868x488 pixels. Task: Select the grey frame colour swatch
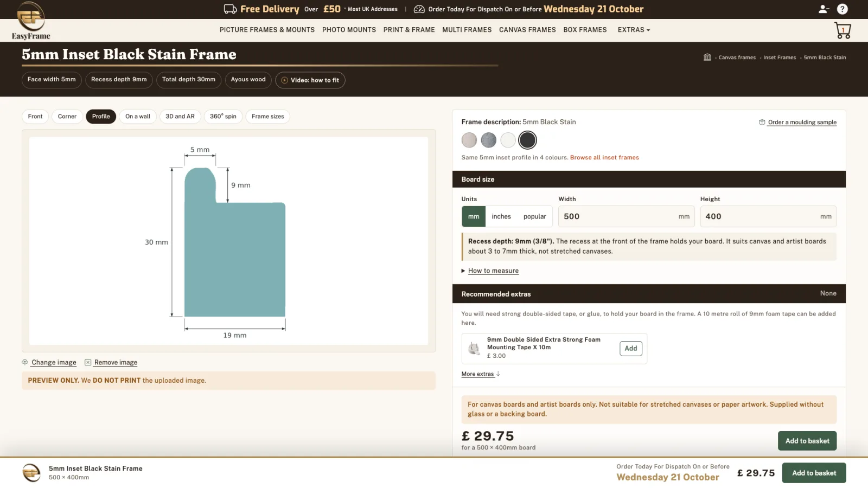pos(489,140)
